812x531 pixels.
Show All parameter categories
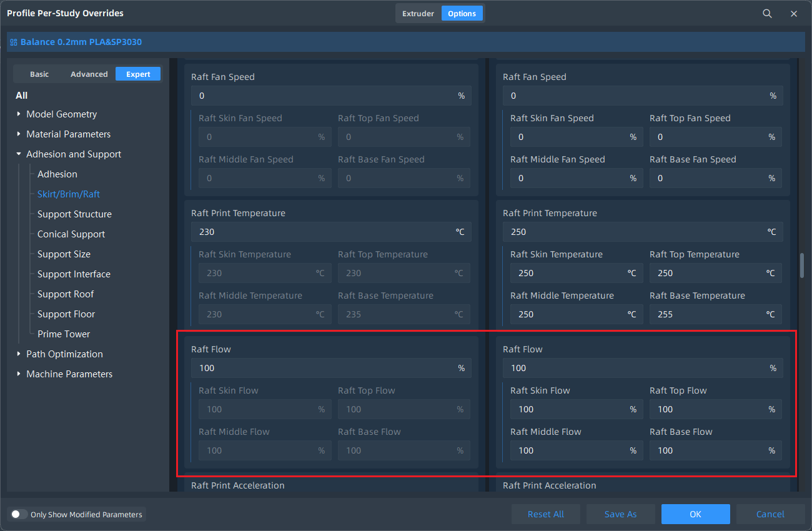pos(22,96)
